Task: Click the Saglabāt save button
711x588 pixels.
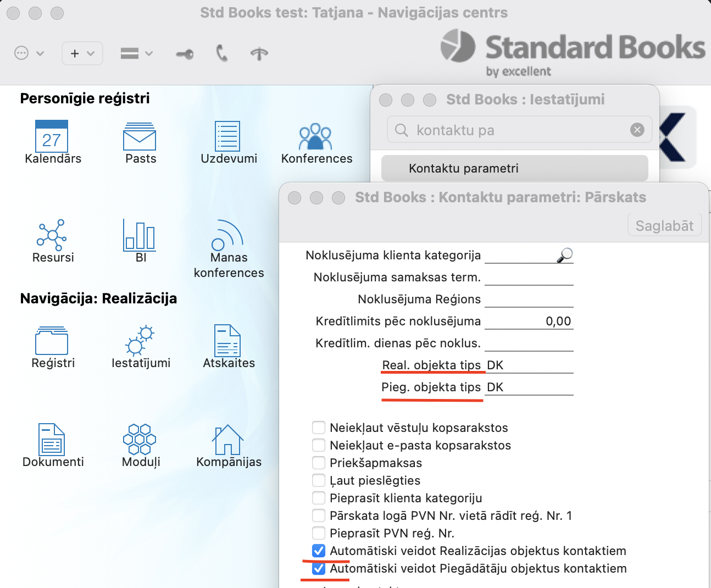Action: click(x=664, y=226)
